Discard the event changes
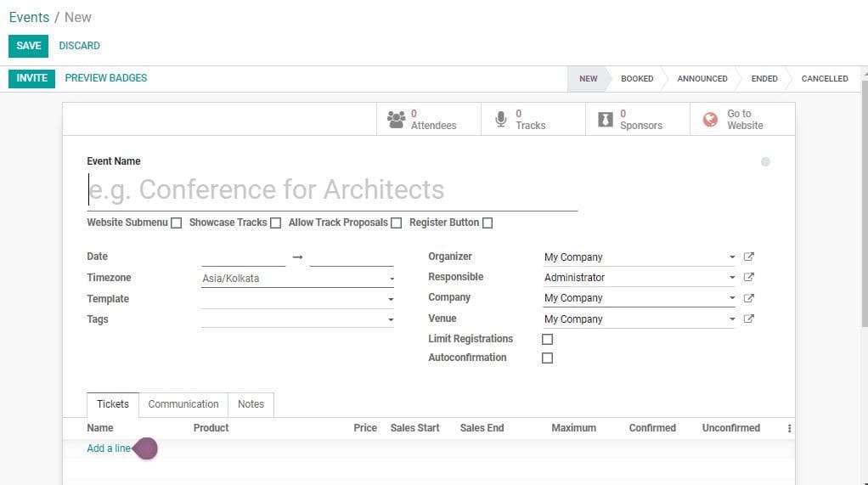Viewport: 868px width, 485px height. tap(79, 46)
